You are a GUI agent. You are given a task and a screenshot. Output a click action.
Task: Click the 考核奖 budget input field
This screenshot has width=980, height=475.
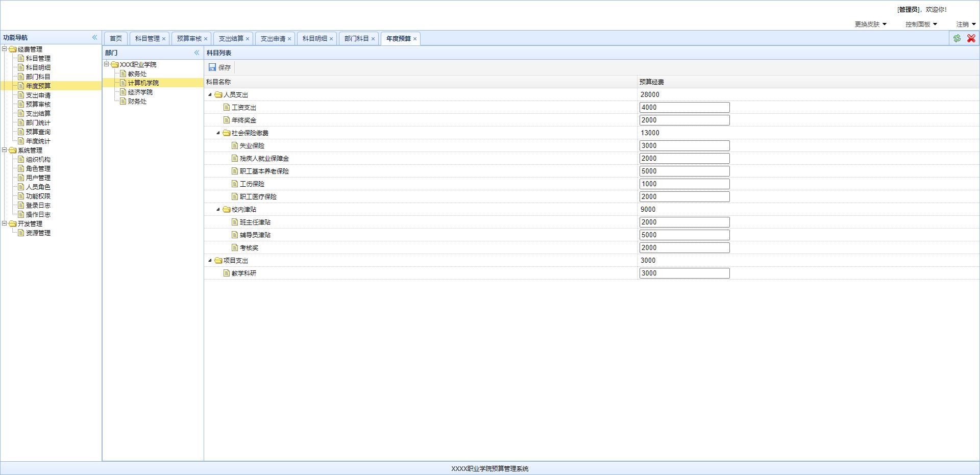point(684,247)
